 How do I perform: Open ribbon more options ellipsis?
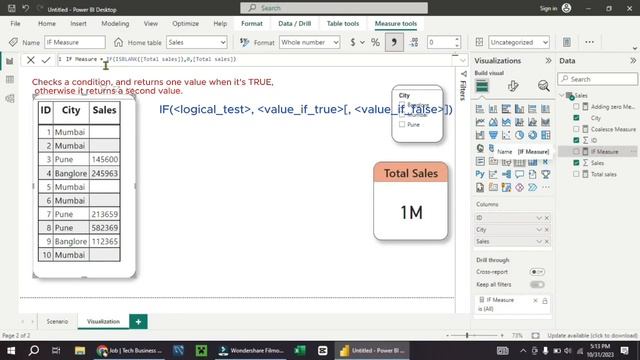click(589, 42)
